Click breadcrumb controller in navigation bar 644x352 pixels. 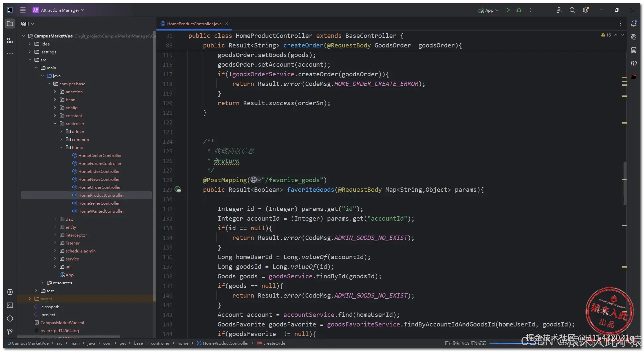(160, 343)
